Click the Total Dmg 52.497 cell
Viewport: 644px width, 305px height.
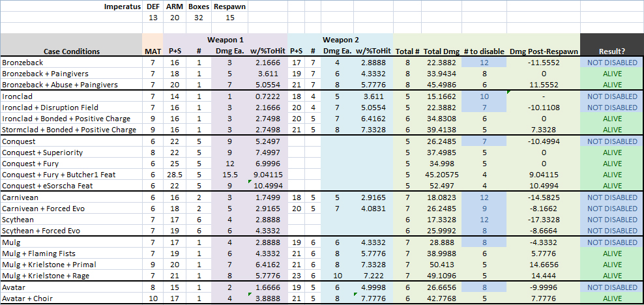[441, 186]
